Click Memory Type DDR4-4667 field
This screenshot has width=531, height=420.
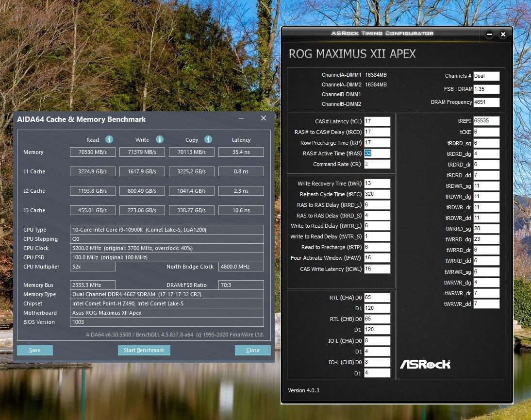(x=166, y=294)
